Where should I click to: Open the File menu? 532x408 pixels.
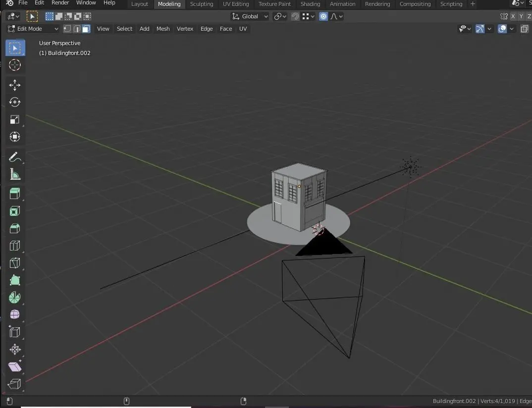23,3
